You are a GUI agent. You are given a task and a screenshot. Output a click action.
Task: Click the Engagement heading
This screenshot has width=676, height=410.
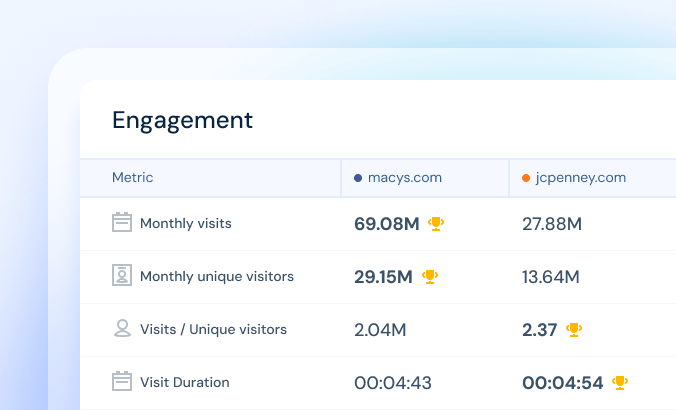tap(182, 120)
